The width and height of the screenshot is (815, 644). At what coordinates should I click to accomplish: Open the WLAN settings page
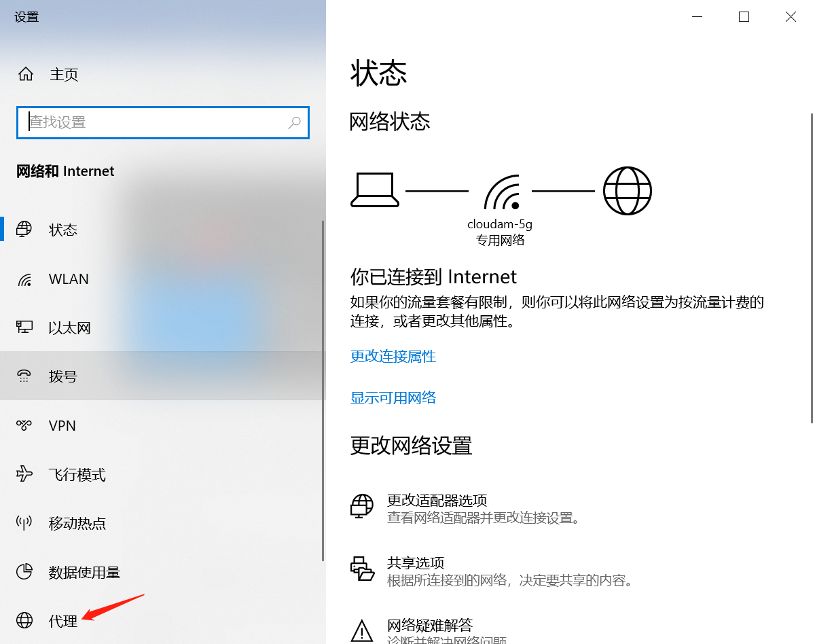tap(162, 279)
